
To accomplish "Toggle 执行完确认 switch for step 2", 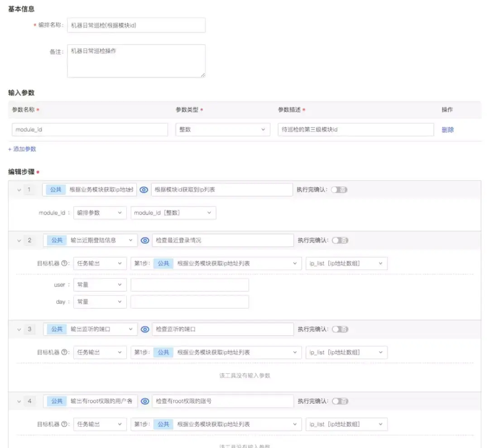I will tap(340, 240).
